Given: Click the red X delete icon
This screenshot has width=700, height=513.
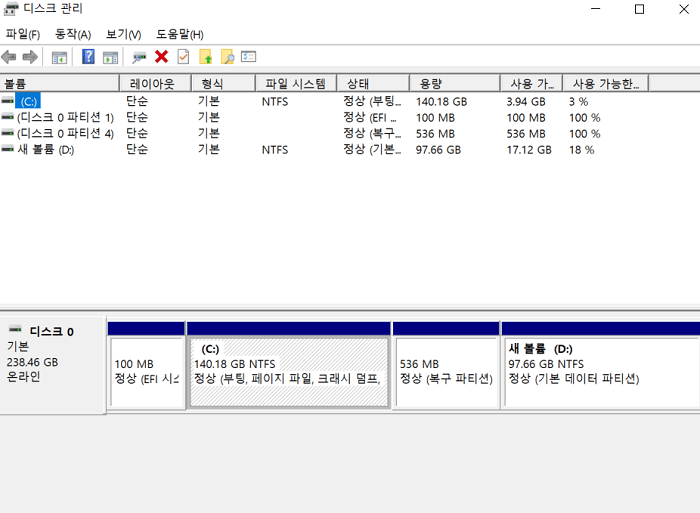Looking at the screenshot, I should point(162,57).
